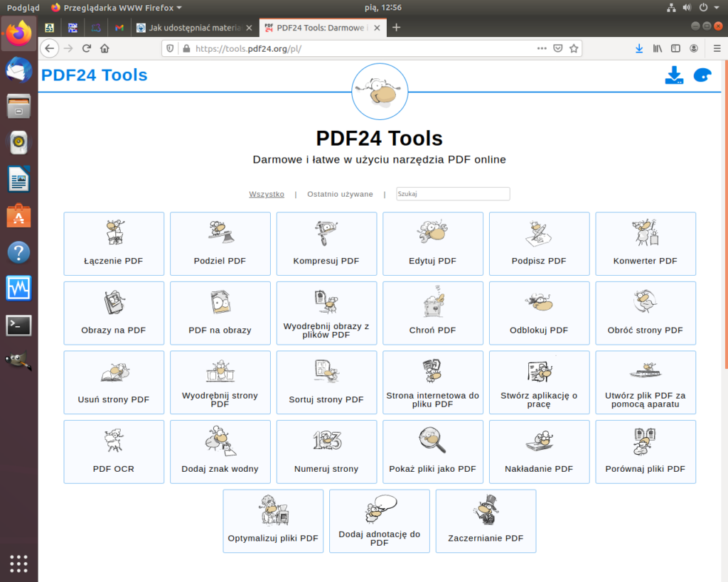Viewport: 728px width, 582px height.
Task: Show site tracking protection shield info
Action: (x=170, y=48)
